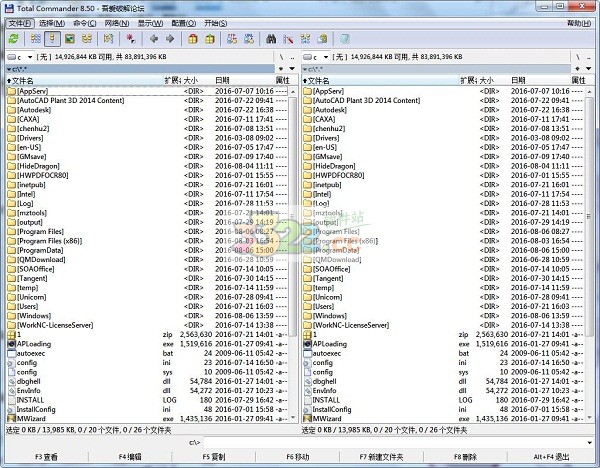The height and width of the screenshot is (468, 600).
Task: Click the Windows folder icon in left panel
Action: [x=11, y=316]
